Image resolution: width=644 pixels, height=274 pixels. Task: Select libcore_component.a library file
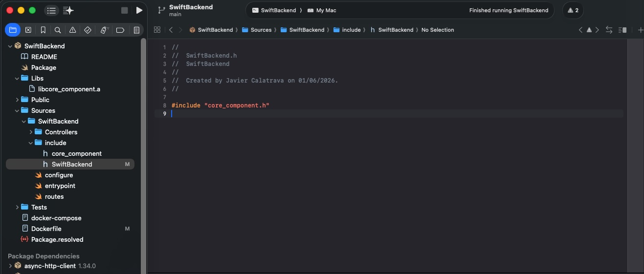69,89
